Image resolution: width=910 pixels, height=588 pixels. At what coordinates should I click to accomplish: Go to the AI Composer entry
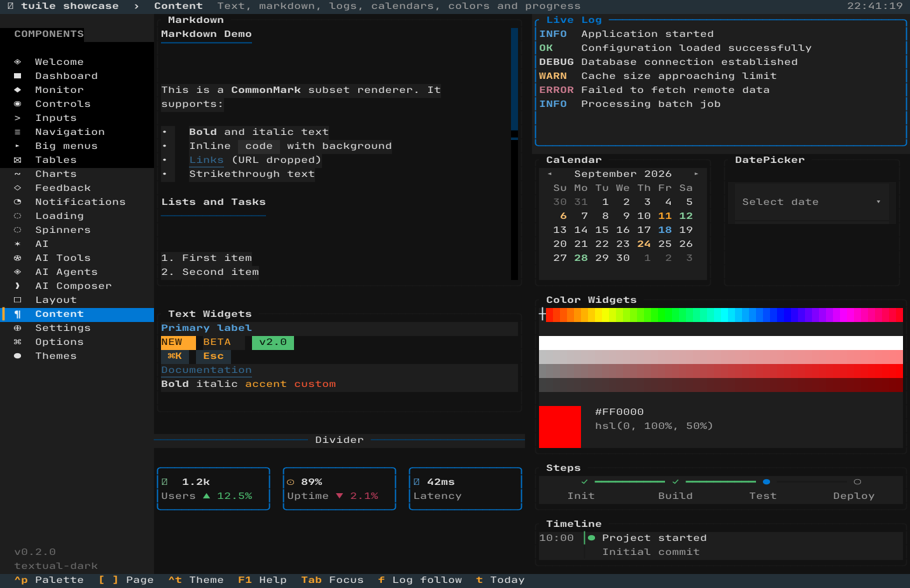pyautogui.click(x=77, y=286)
